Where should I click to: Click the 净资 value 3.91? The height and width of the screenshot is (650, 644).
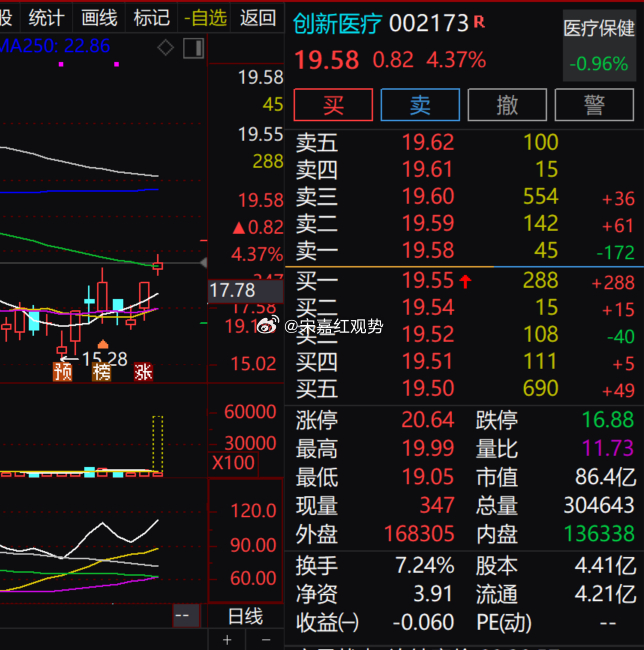click(433, 594)
